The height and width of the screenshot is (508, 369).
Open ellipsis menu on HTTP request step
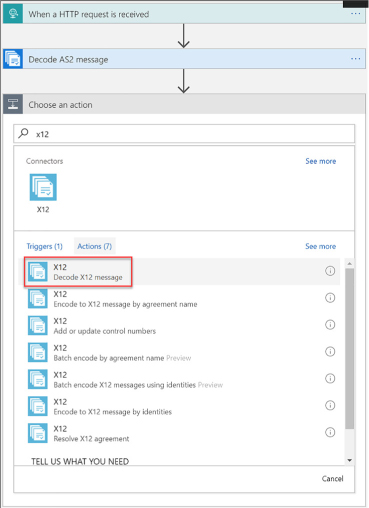[x=355, y=14]
